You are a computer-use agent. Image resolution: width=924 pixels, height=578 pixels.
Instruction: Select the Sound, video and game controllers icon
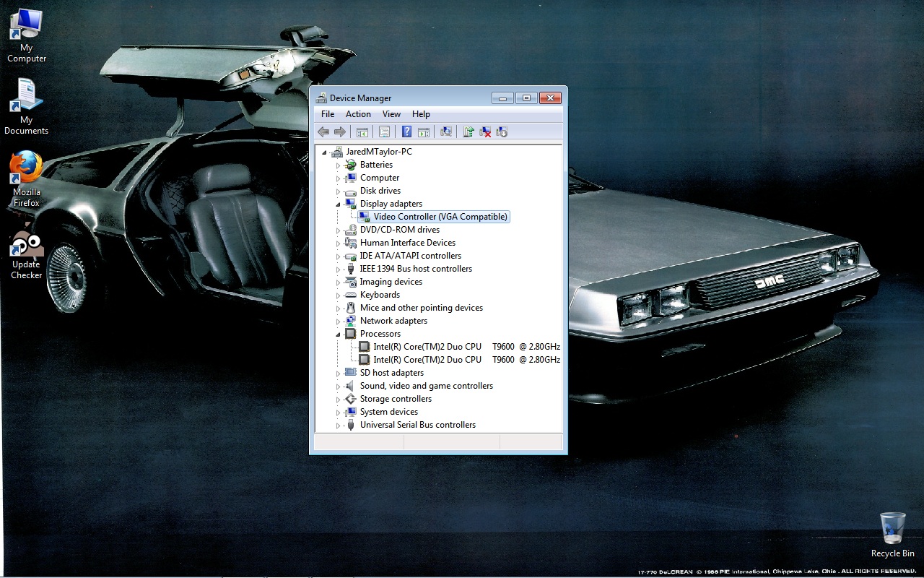[351, 386]
